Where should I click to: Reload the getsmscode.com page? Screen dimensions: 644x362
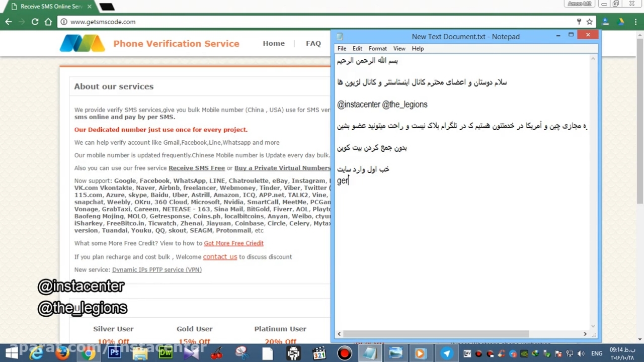point(35,22)
